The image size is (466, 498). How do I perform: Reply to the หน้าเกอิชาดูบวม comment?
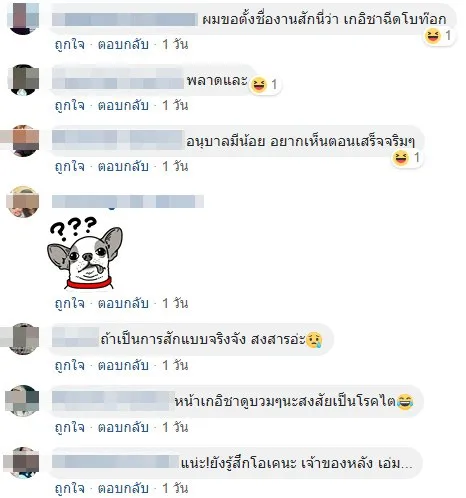[123, 428]
